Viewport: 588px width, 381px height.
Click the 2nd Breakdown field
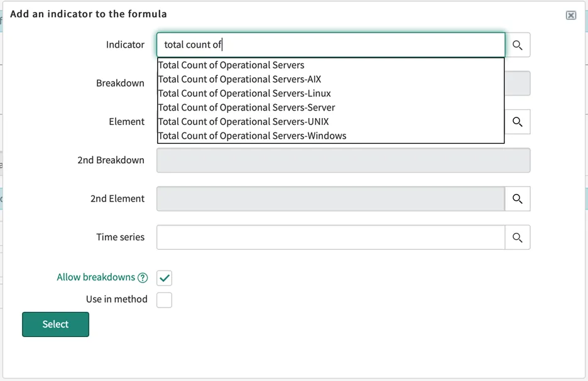coord(343,161)
